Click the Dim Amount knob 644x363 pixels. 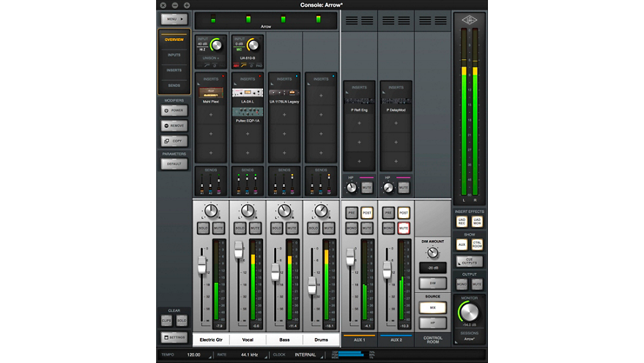click(433, 252)
